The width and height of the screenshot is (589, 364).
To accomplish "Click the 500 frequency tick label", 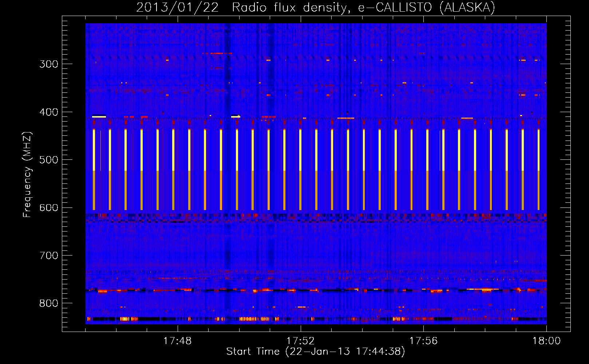I will [x=49, y=160].
